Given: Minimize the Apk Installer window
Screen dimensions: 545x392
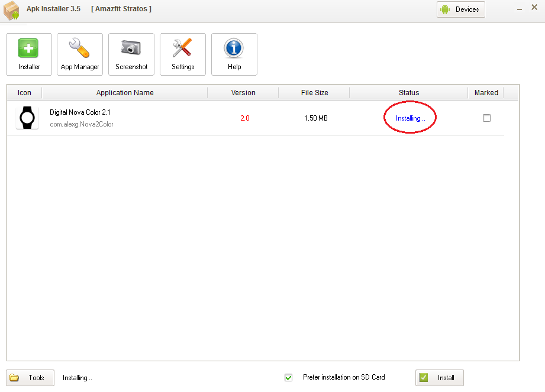Looking at the screenshot, I should 520,9.
